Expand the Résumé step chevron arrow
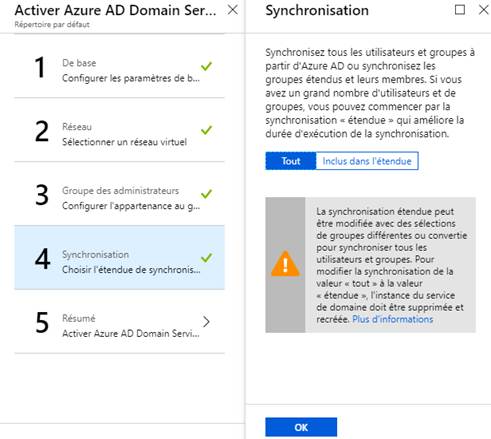The image size is (491, 439). pos(206,322)
